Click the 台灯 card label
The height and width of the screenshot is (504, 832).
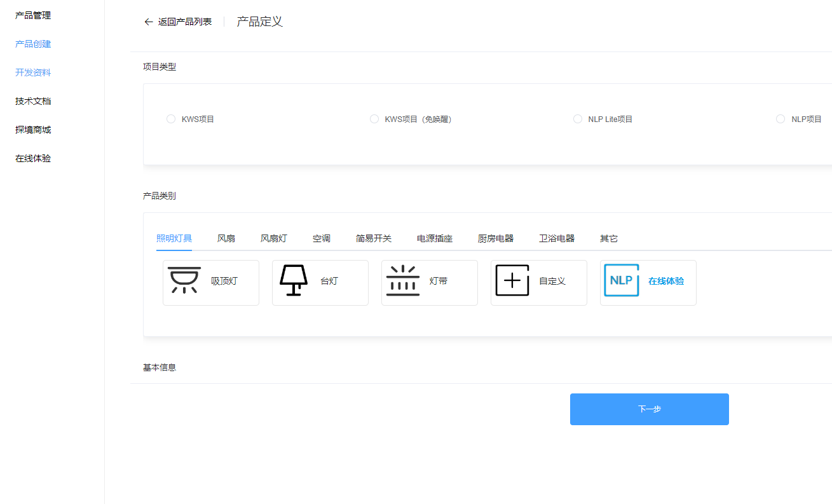click(329, 281)
